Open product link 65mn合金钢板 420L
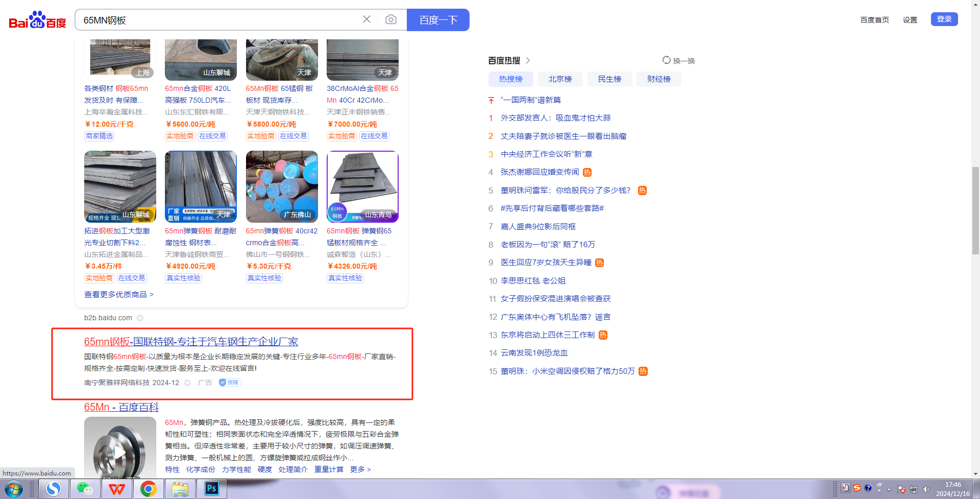 pyautogui.click(x=198, y=94)
